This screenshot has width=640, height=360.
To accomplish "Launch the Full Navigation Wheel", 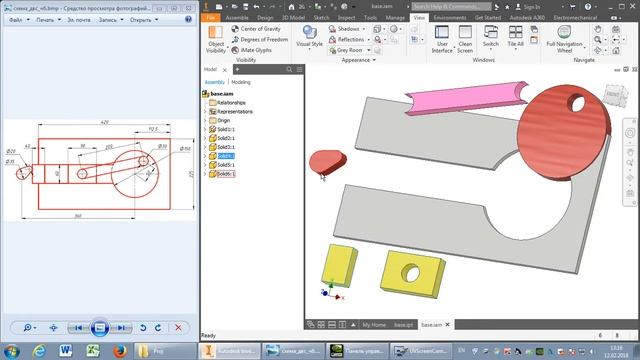I will 564,39.
